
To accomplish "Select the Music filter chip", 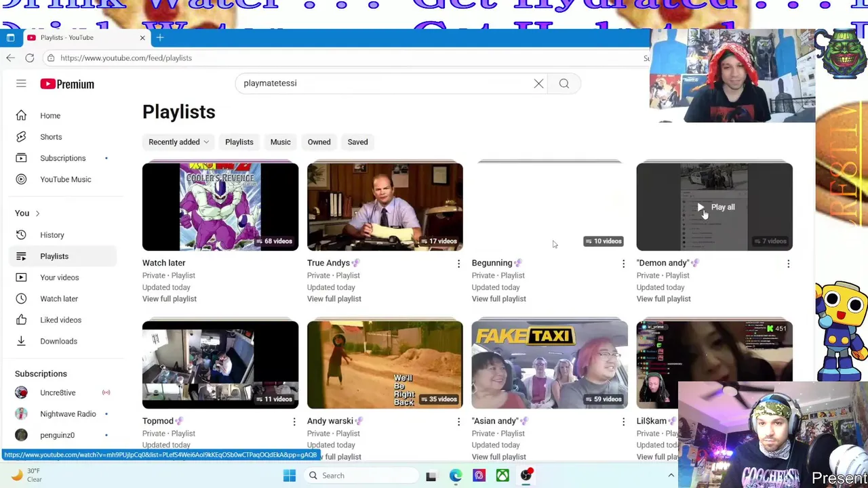I will (280, 142).
